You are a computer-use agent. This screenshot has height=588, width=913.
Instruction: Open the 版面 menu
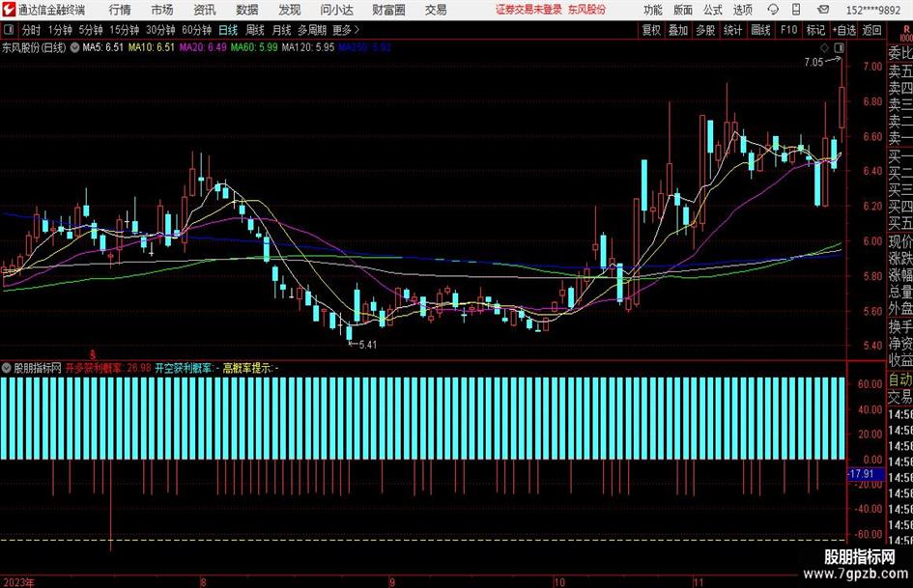point(683,10)
